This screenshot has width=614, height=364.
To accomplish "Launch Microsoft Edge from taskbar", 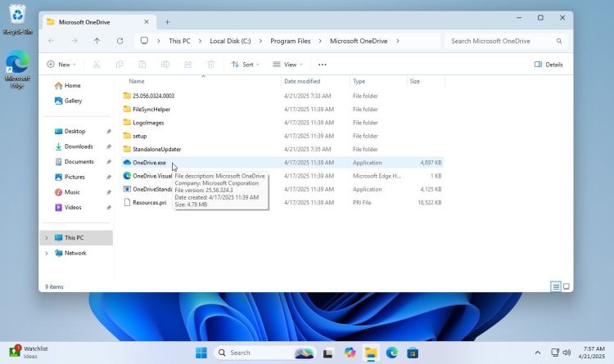I will pyautogui.click(x=392, y=353).
